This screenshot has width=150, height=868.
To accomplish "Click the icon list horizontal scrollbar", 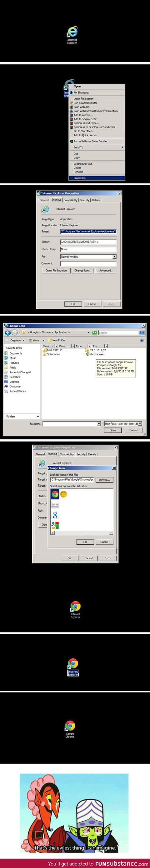I will click(82, 533).
